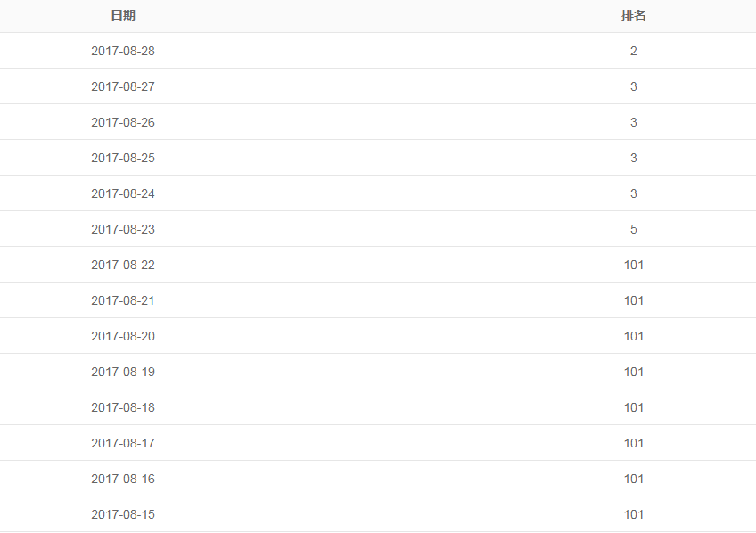Image resolution: width=756 pixels, height=533 pixels.
Task: Click the 2017-08-21 date entry
Action: coord(123,300)
